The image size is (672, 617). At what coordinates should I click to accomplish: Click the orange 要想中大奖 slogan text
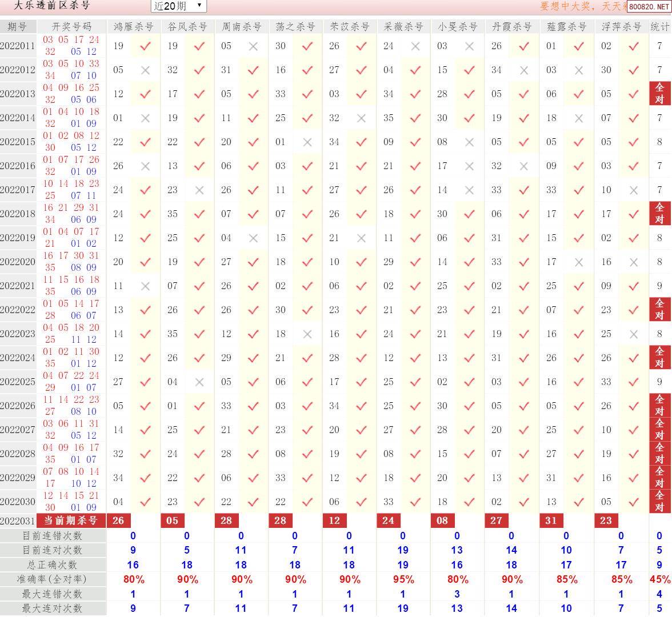(x=583, y=6)
